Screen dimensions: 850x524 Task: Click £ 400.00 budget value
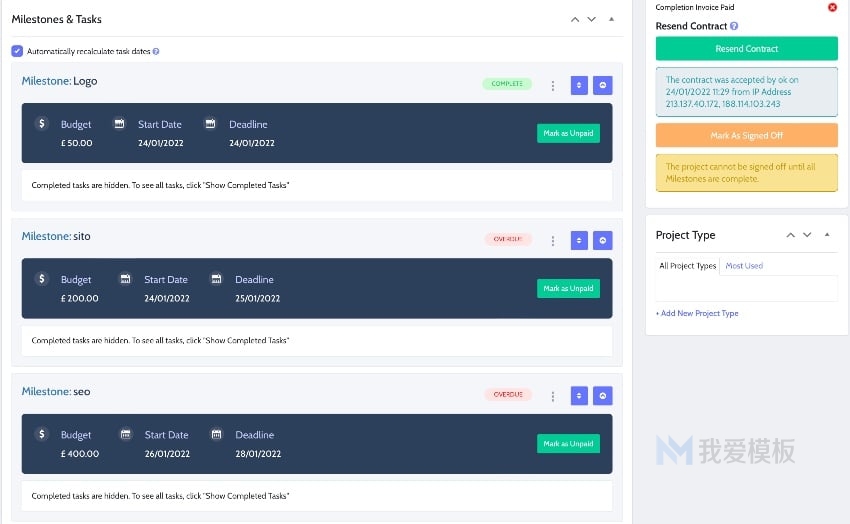[80, 454]
